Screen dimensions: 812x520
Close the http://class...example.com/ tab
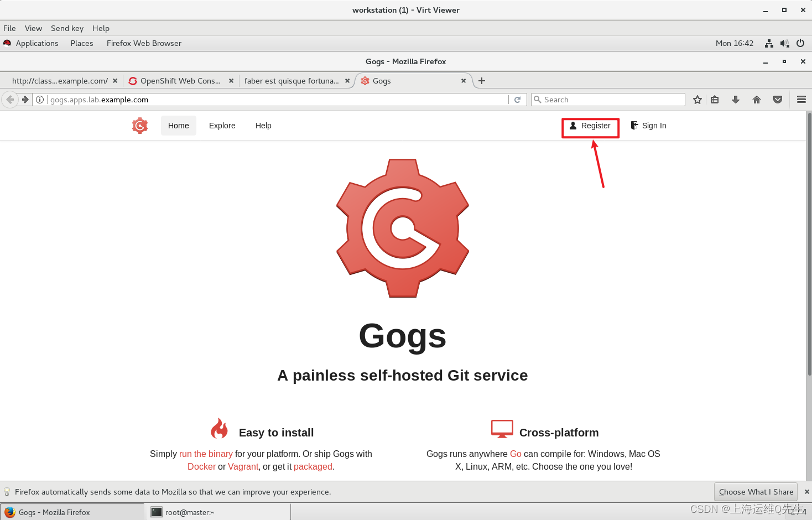tap(115, 81)
